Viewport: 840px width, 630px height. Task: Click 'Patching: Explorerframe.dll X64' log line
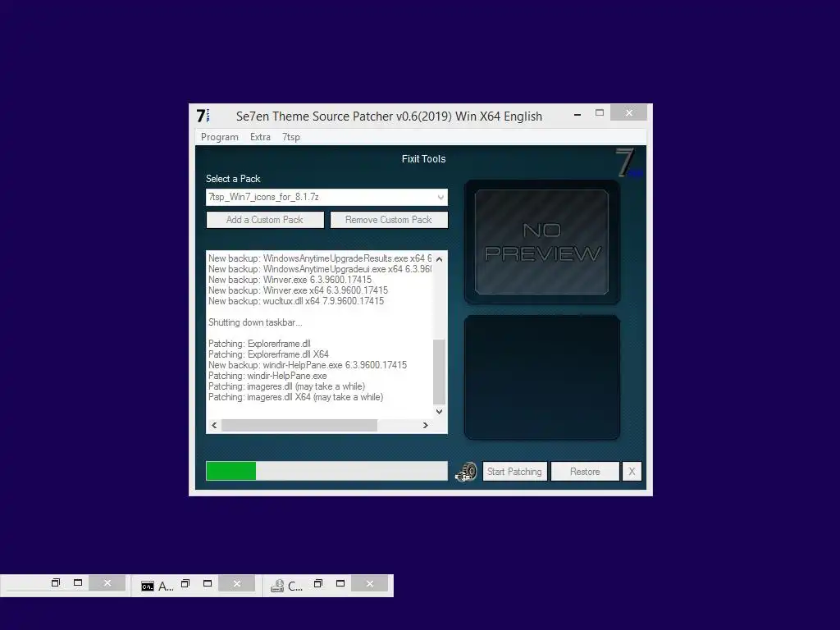[268, 354]
